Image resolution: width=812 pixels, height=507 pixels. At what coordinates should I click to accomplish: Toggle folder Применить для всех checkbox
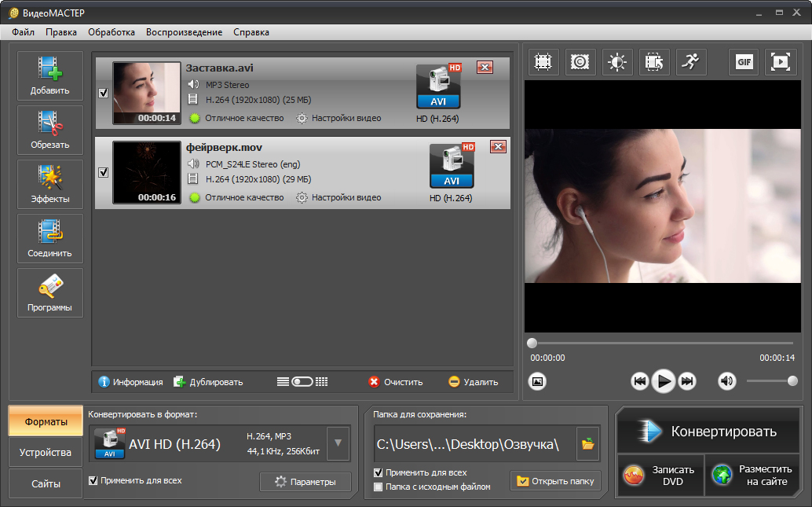[378, 472]
